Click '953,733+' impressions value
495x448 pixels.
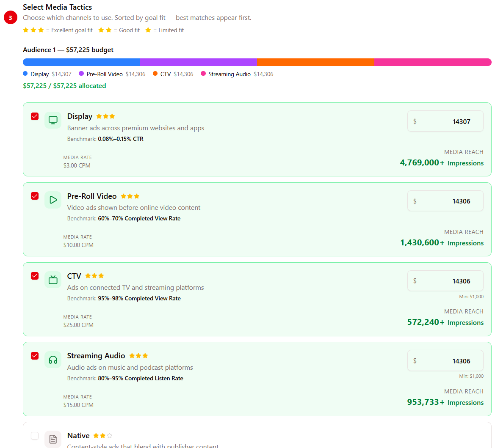[426, 402]
